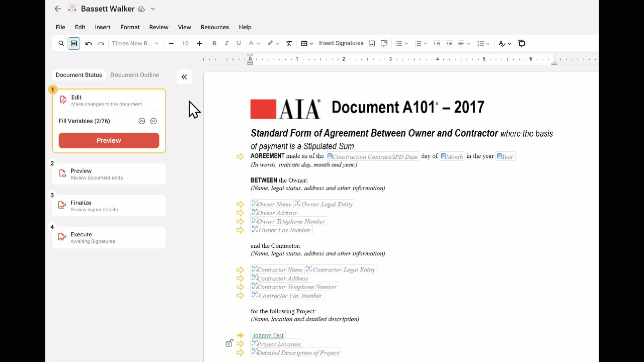
Task: Open the font color picker
Action: click(x=254, y=44)
